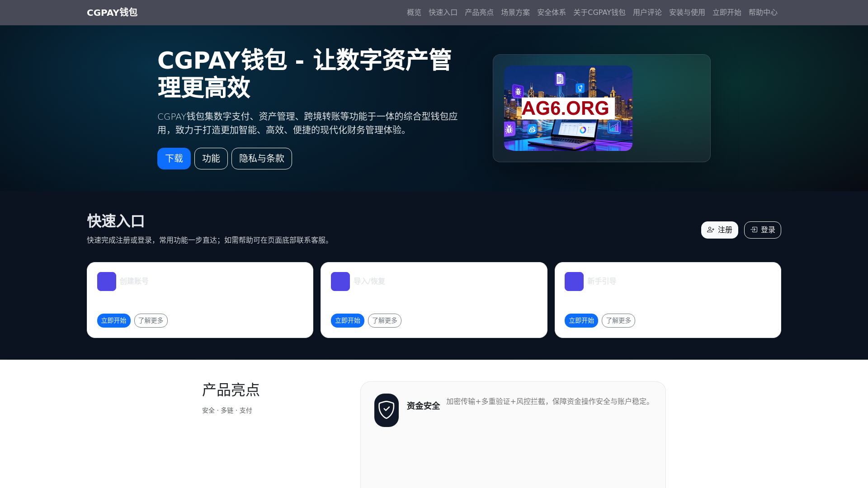Viewport: 868px width, 488px height.
Task: Click 了解更多 on the 创建账号 card
Action: pos(151,320)
